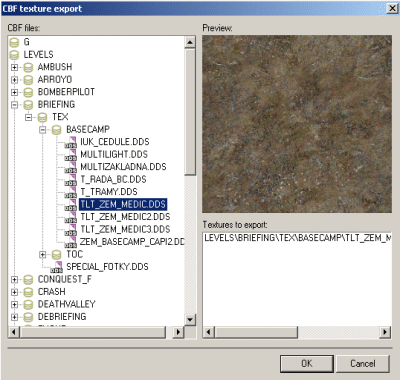This screenshot has width=400, height=380.
Task: Expand the ARROYO tree node
Action: pyautogui.click(x=14, y=80)
